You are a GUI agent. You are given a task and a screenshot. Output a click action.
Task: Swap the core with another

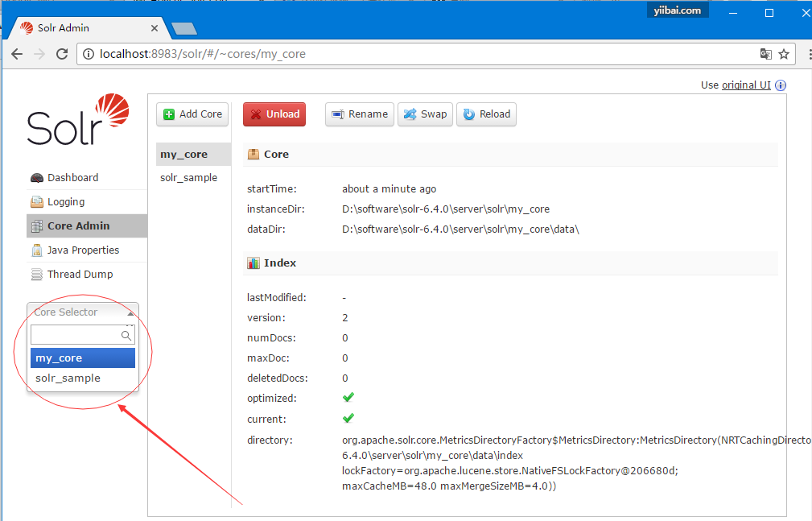tap(425, 114)
